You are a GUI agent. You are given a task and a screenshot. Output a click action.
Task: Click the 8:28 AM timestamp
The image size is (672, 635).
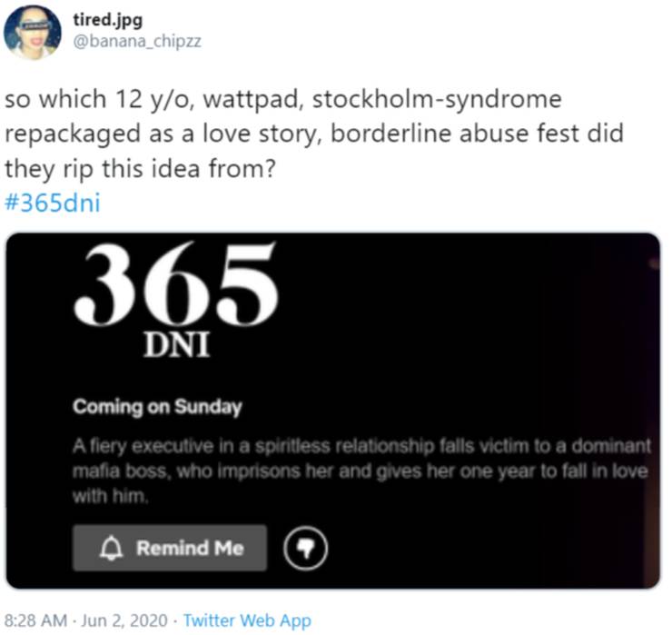click(x=35, y=620)
